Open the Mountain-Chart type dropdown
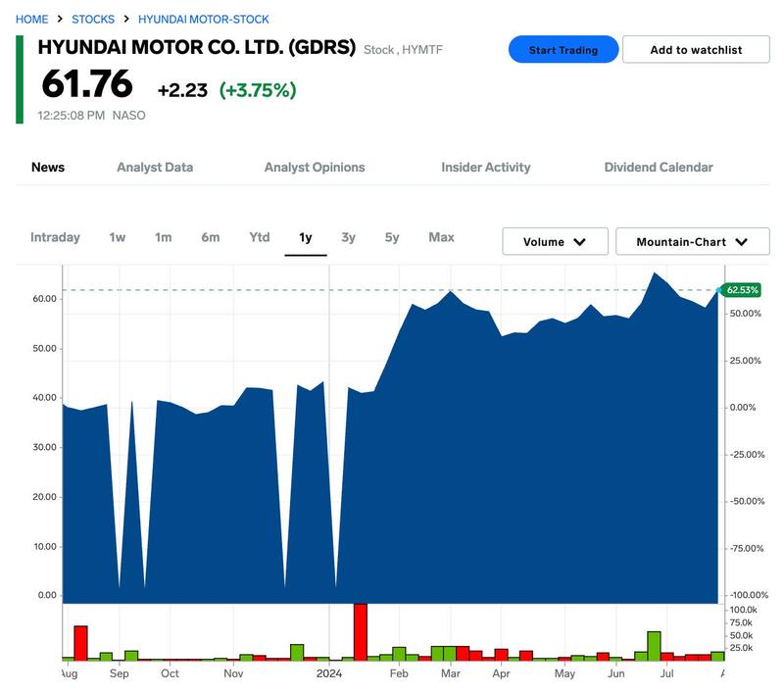Viewport: 784px width, 693px height. (x=693, y=241)
